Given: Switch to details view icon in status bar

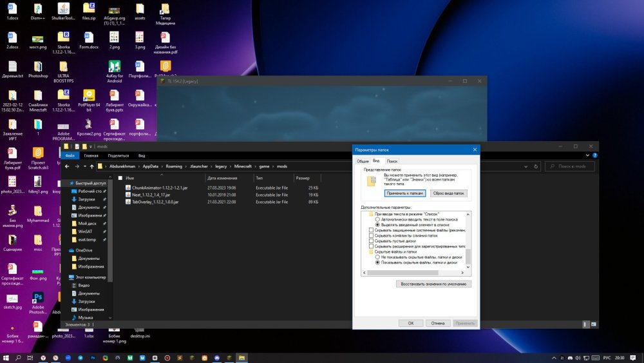Looking at the screenshot, I should coord(585,324).
